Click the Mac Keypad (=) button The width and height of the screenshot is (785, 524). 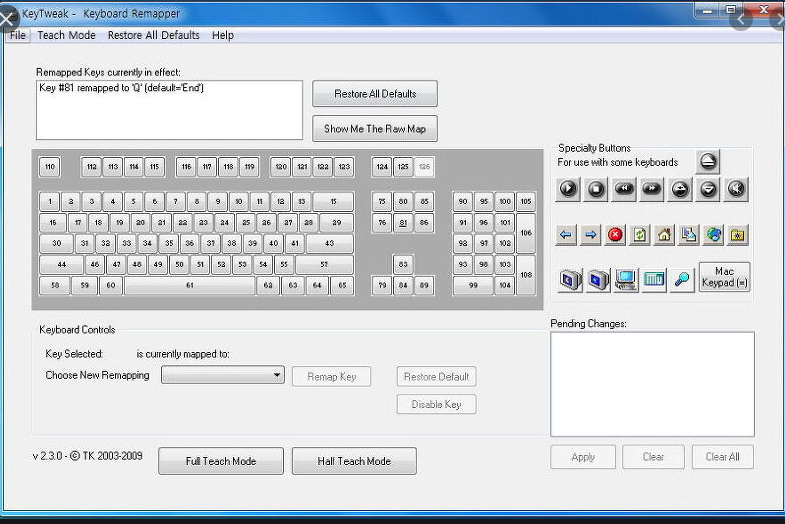tap(724, 277)
